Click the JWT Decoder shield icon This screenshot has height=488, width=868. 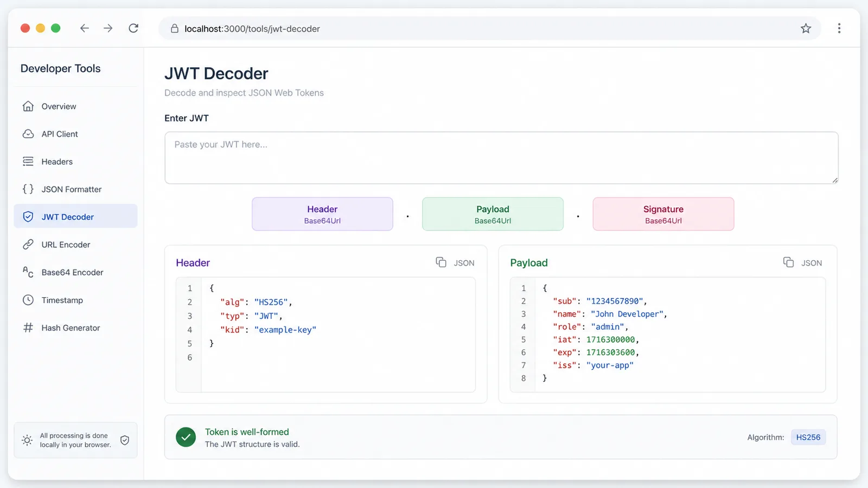click(x=28, y=217)
